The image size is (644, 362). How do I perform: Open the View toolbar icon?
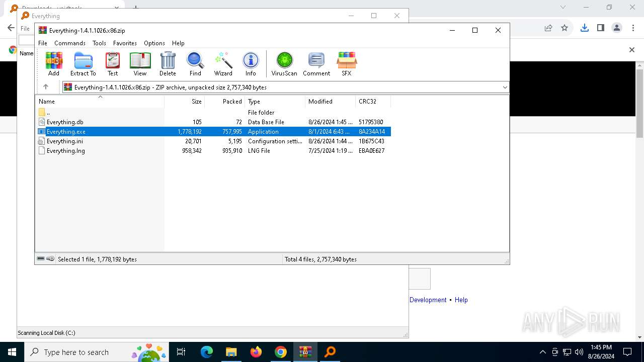(x=140, y=63)
